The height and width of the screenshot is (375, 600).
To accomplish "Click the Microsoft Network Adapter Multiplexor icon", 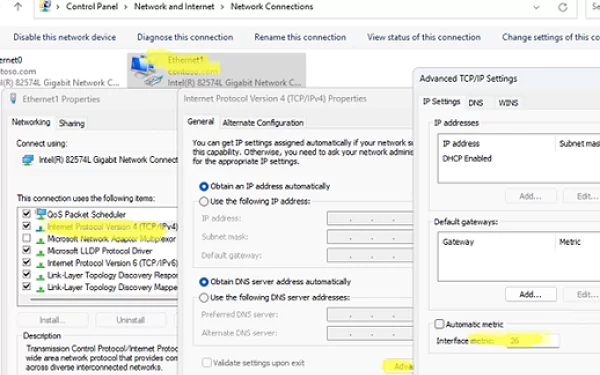I will [x=40, y=240].
